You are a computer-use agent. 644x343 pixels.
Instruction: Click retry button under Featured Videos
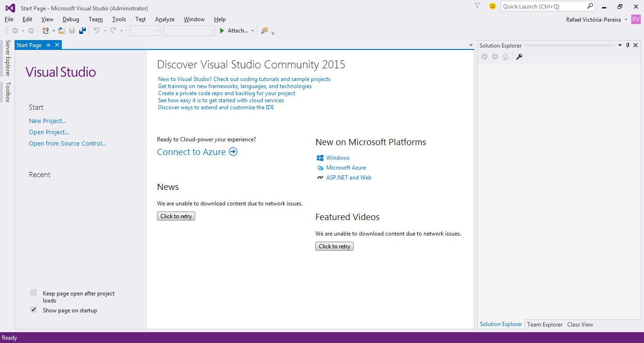click(x=334, y=246)
